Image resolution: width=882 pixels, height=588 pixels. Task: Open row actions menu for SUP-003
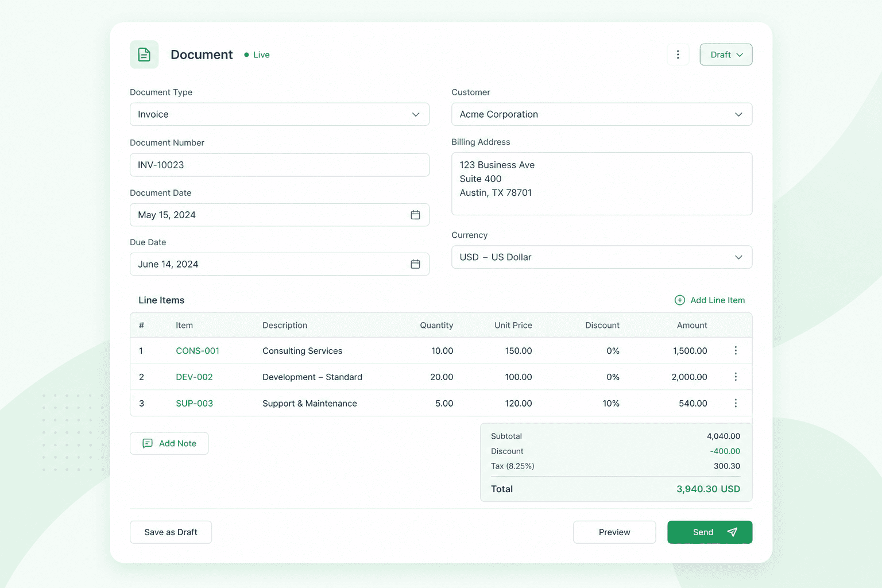click(x=736, y=404)
